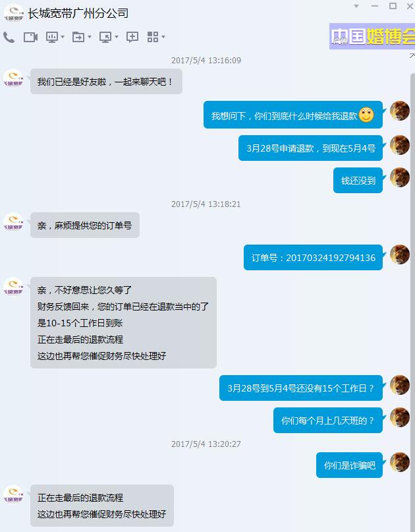Collapse the ad with the small arrow
415x532 pixels.
412,55
